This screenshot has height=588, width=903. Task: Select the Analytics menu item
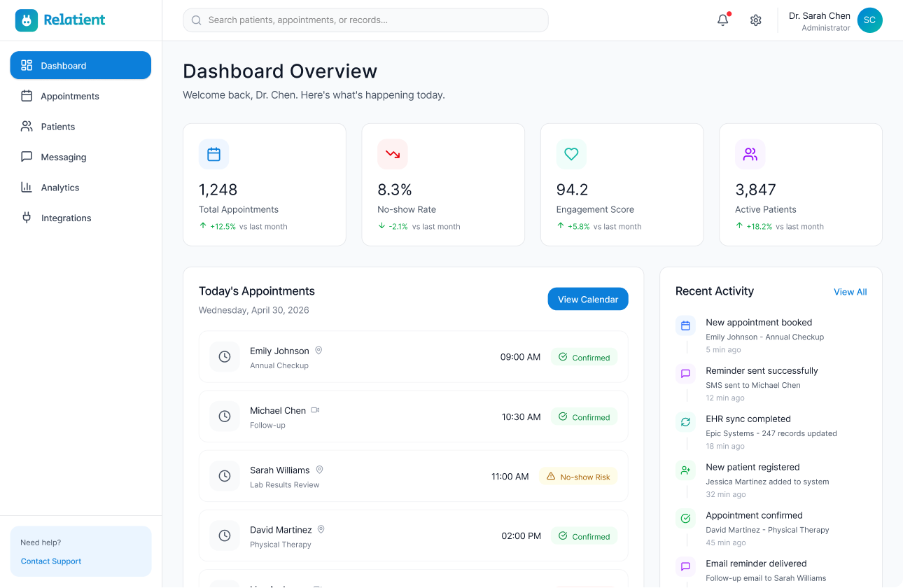point(80,188)
